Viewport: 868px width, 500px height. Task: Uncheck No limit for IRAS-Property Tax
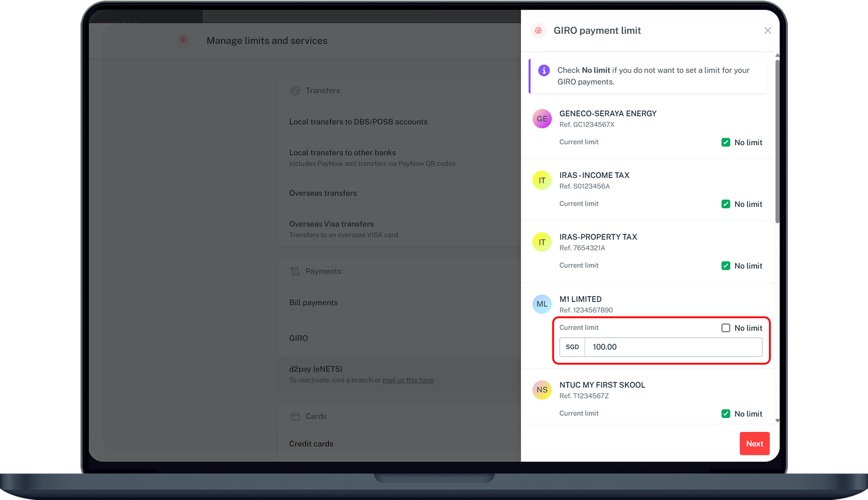(x=726, y=266)
